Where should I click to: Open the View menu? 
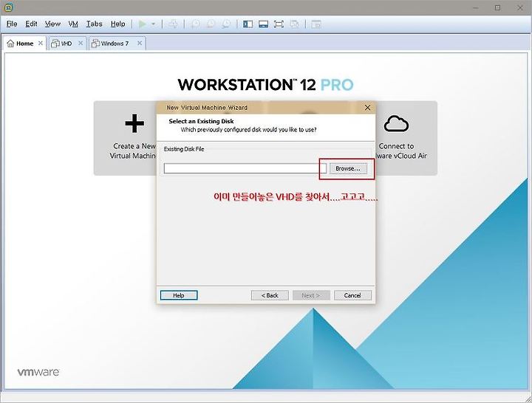[x=52, y=24]
